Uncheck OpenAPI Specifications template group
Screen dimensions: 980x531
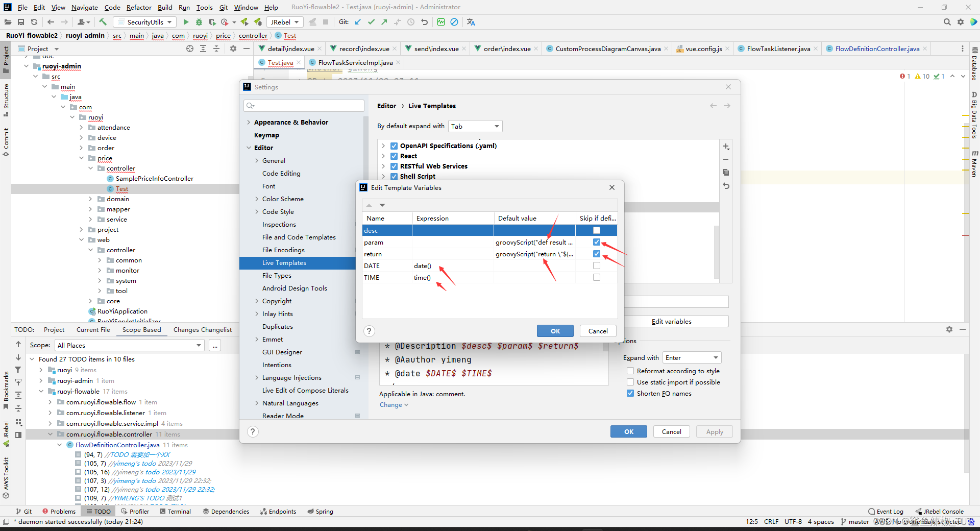394,146
